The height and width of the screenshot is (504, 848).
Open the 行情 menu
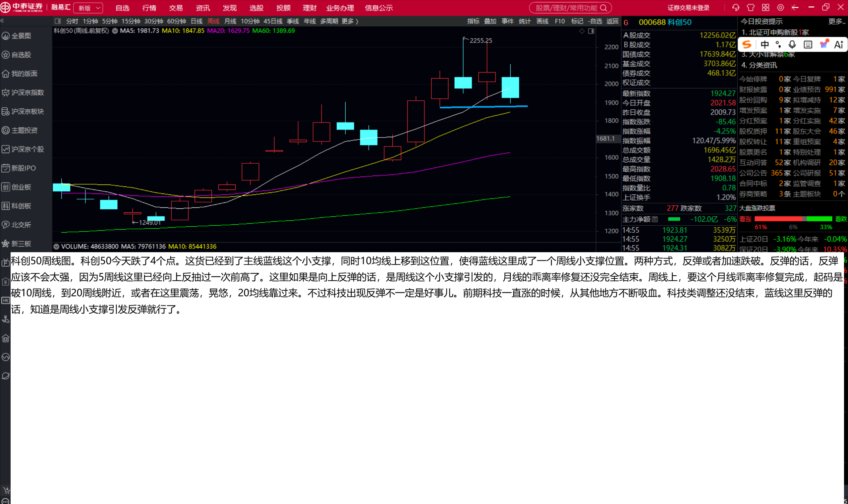point(149,8)
